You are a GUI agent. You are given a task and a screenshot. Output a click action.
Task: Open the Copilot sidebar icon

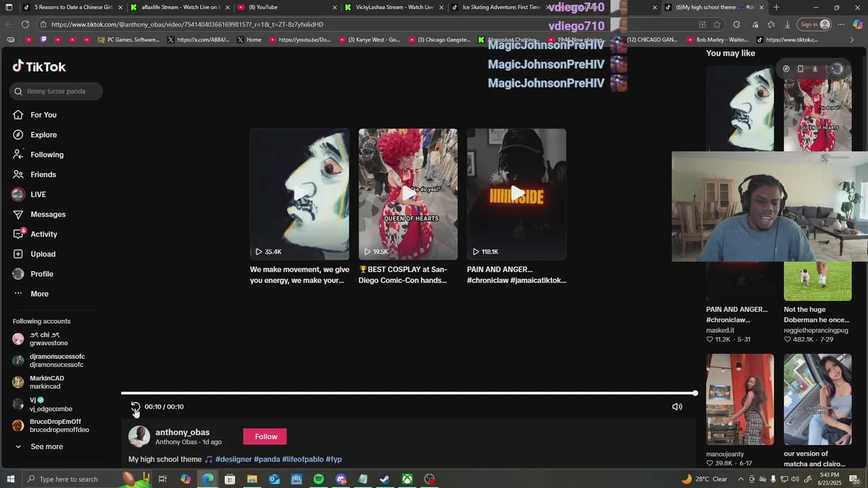(x=858, y=24)
